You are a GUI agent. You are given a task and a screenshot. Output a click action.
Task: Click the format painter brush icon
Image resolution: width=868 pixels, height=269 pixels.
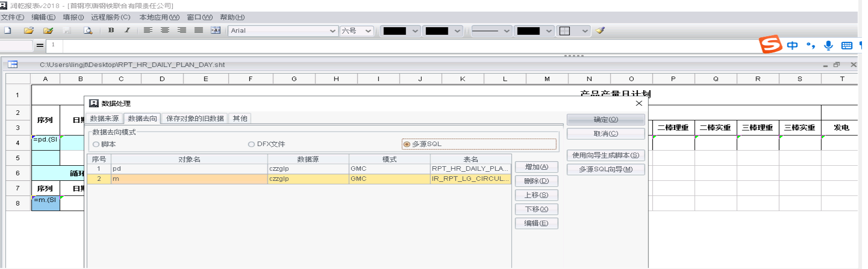[600, 31]
